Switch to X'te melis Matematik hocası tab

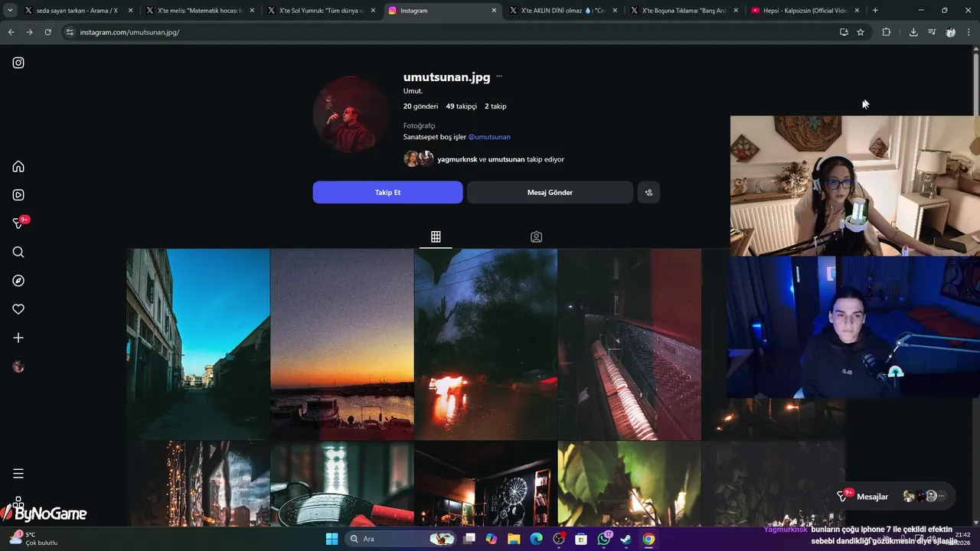coord(201,11)
